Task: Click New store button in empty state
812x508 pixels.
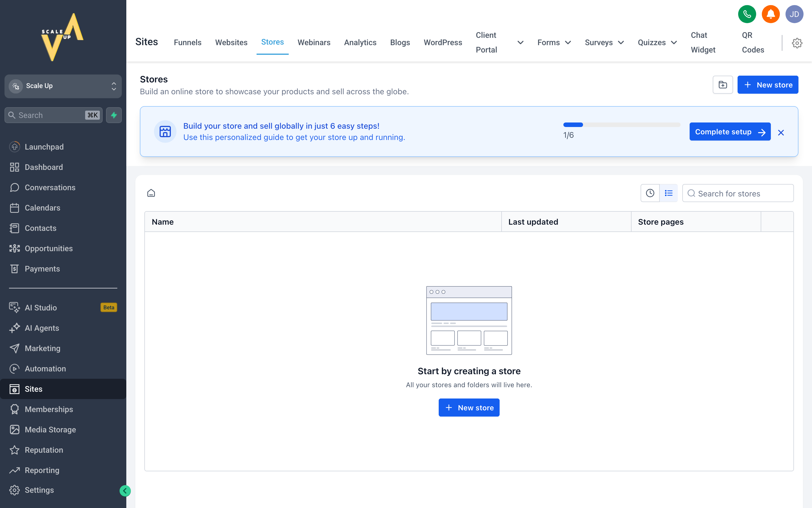Action: tap(469, 408)
